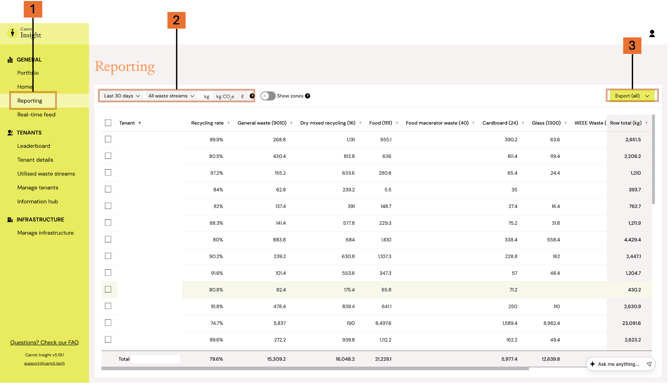The height and width of the screenshot is (386, 670).
Task: Open the units help info icon
Action: point(252,96)
